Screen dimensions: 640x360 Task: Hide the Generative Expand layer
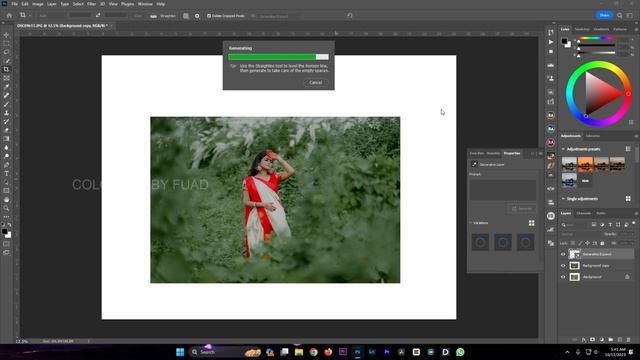(x=563, y=254)
